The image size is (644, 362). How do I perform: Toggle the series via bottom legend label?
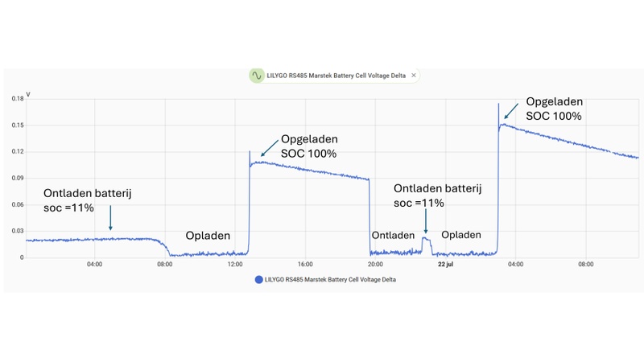click(x=330, y=280)
